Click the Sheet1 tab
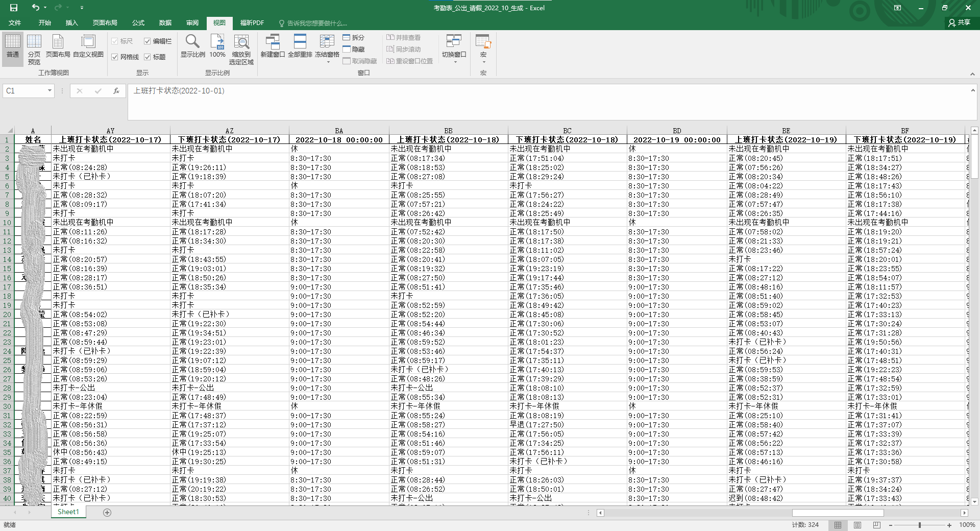This screenshot has height=531, width=980. pos(68,512)
